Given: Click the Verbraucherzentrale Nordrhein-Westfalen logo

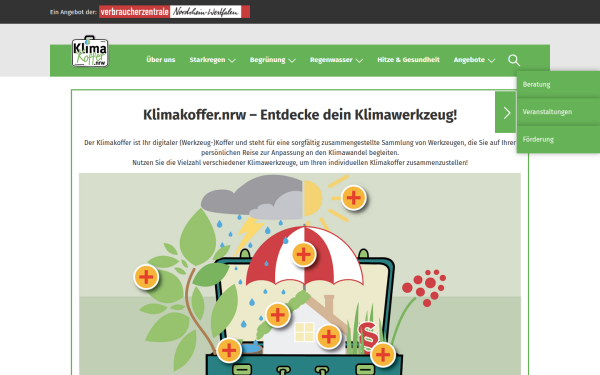Looking at the screenshot, I should click(x=174, y=12).
